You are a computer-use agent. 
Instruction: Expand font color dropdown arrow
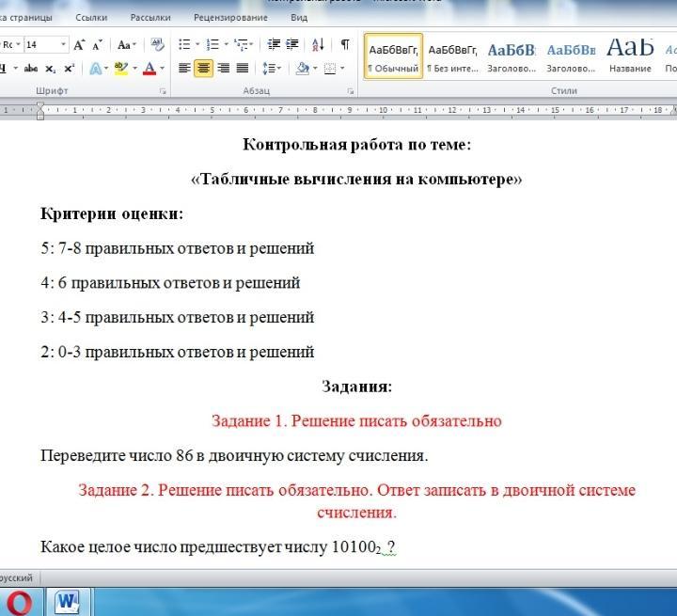pyautogui.click(x=163, y=69)
